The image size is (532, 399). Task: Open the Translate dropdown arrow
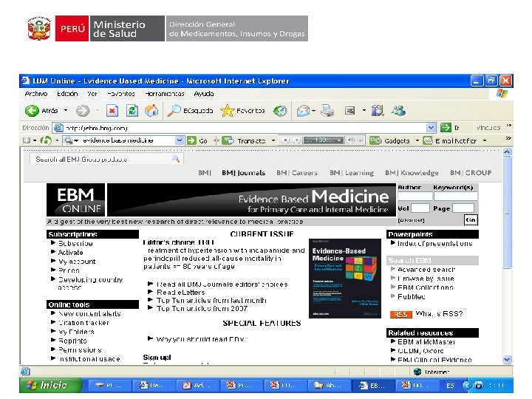[x=273, y=140]
